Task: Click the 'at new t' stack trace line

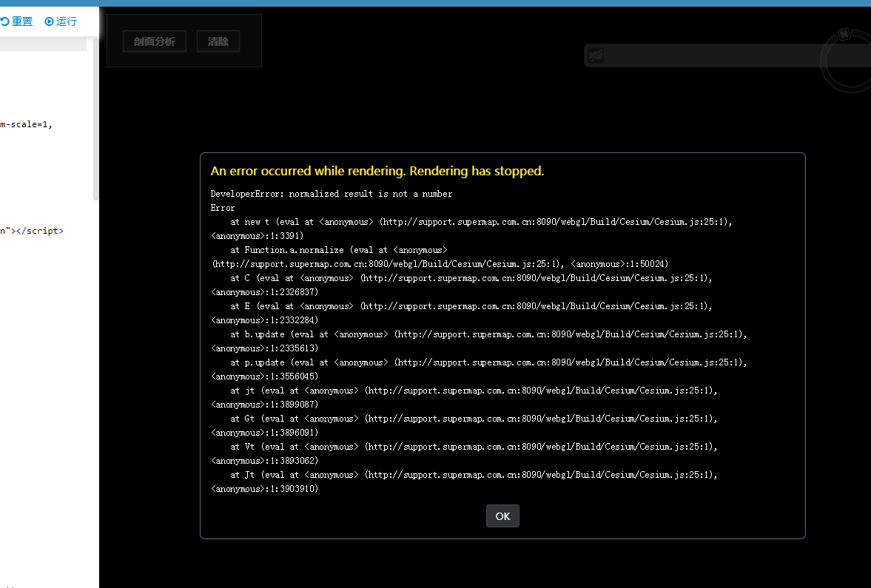Action: (481, 222)
